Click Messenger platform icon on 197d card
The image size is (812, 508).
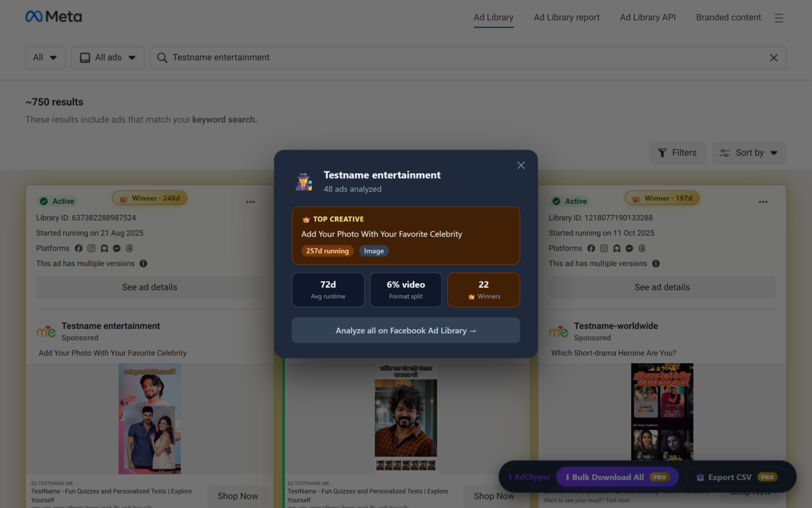[x=629, y=248]
